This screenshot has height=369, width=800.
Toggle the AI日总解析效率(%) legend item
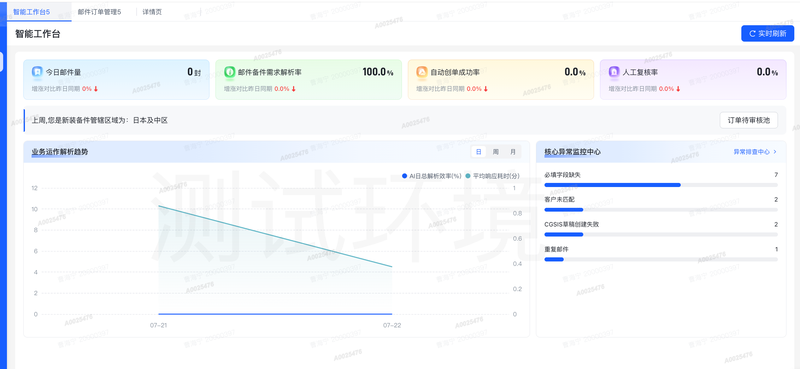pyautogui.click(x=432, y=176)
